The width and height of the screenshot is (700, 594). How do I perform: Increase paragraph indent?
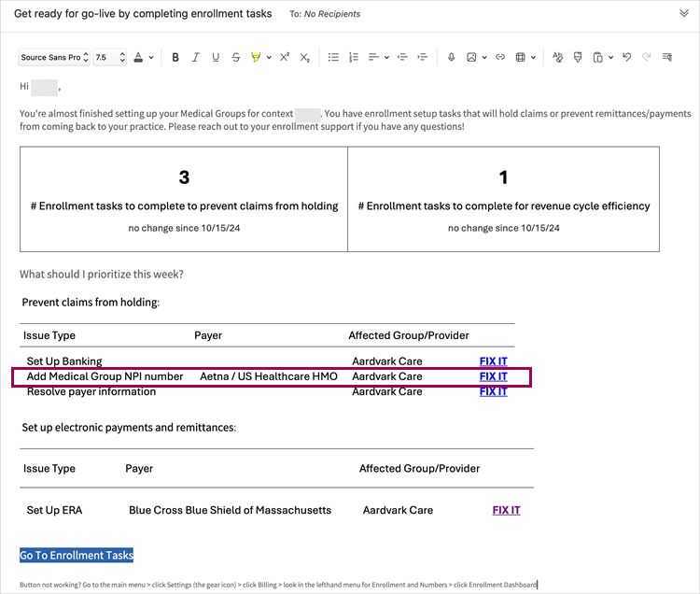422,57
